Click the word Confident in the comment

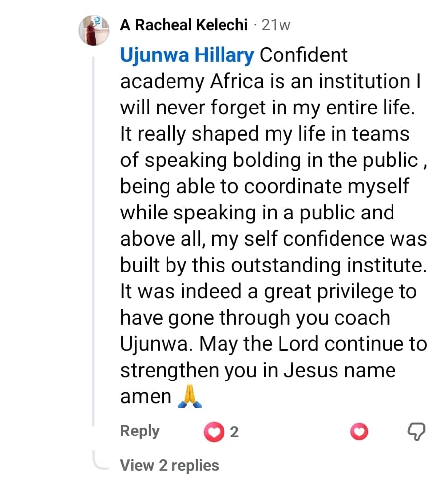point(304,55)
